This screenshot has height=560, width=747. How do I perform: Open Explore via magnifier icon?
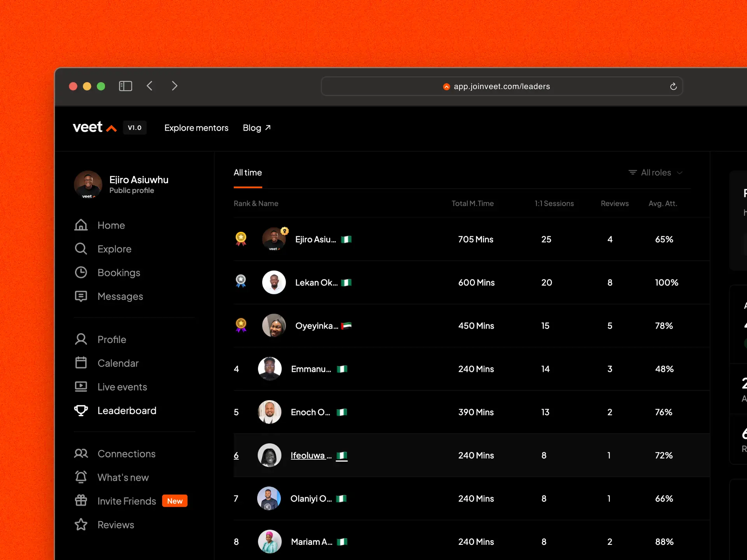[x=81, y=249]
